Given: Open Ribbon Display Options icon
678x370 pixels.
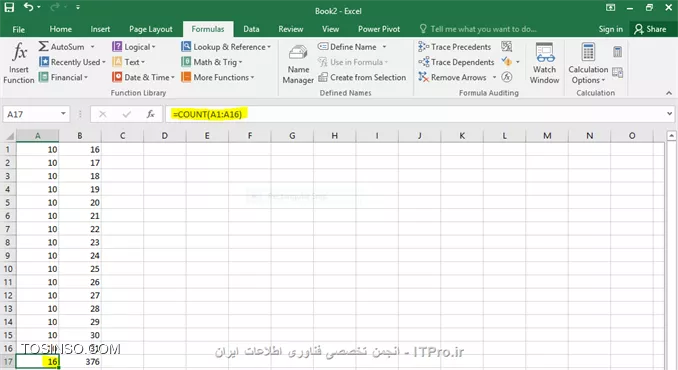Looking at the screenshot, I should click(x=611, y=7).
